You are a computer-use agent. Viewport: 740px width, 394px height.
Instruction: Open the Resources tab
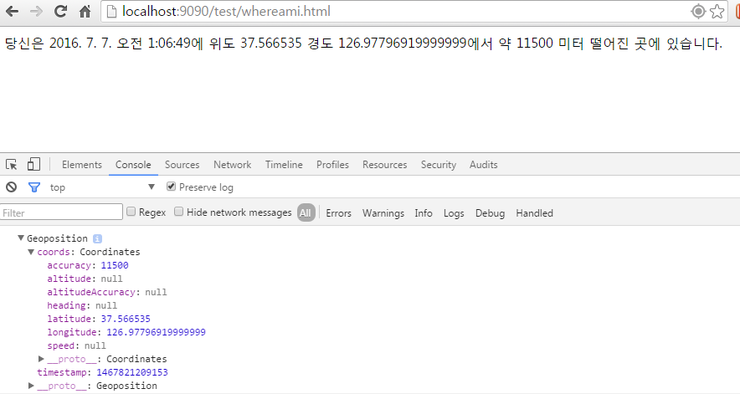385,165
